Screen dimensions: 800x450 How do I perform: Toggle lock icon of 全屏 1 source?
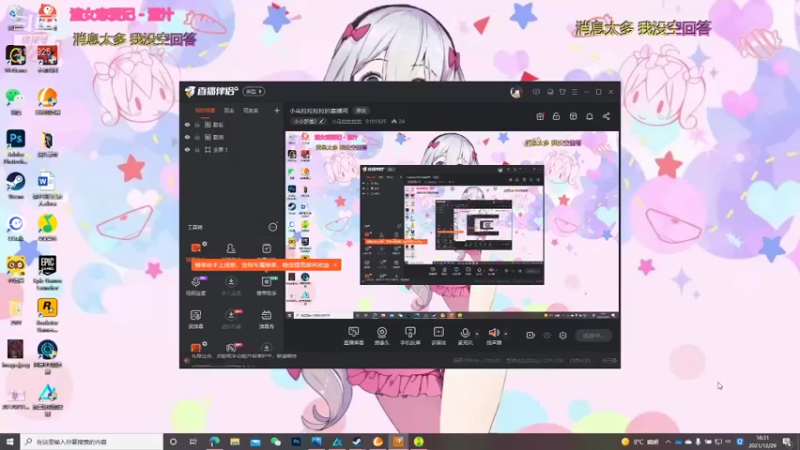(x=197, y=149)
